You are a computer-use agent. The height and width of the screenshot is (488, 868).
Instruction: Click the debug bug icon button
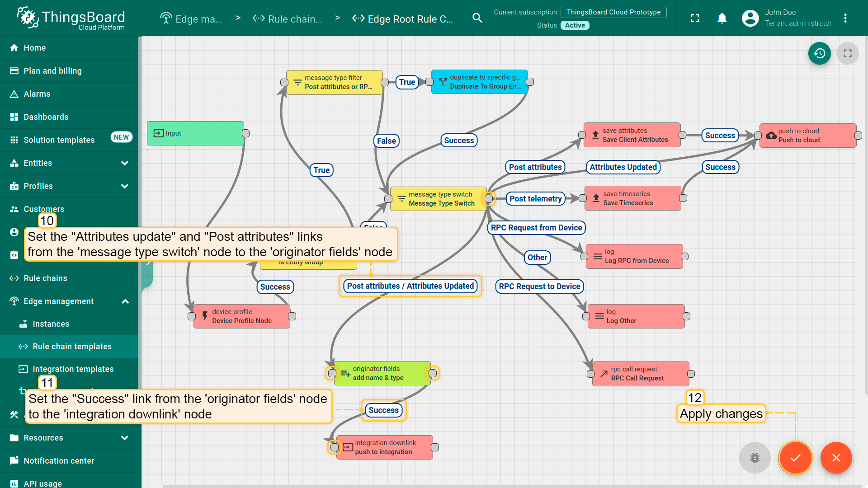click(755, 458)
